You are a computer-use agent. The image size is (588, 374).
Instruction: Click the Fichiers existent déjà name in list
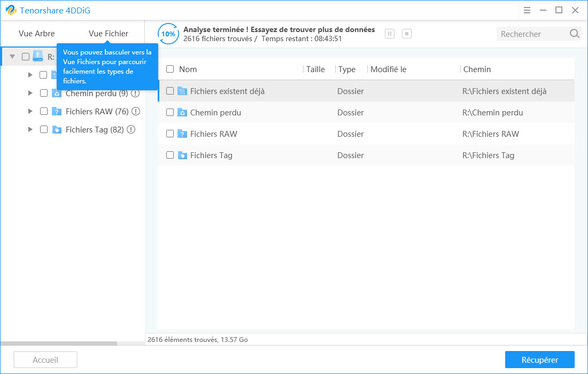click(x=227, y=91)
